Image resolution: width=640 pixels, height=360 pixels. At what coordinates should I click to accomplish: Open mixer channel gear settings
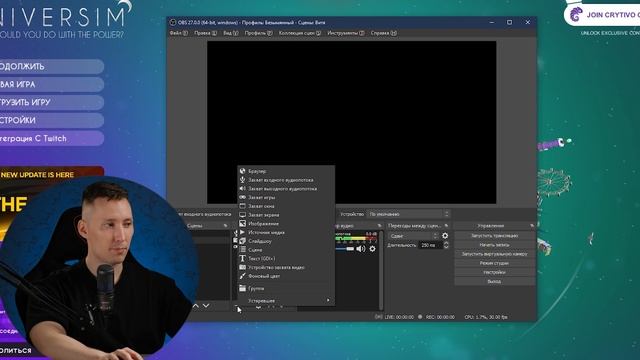pyautogui.click(x=372, y=249)
